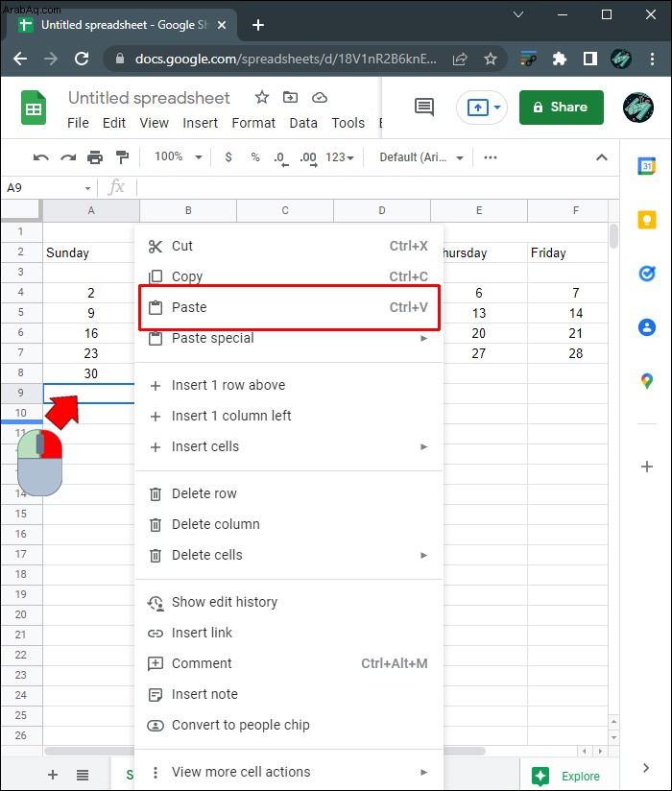Open the comment history icon

point(424,107)
